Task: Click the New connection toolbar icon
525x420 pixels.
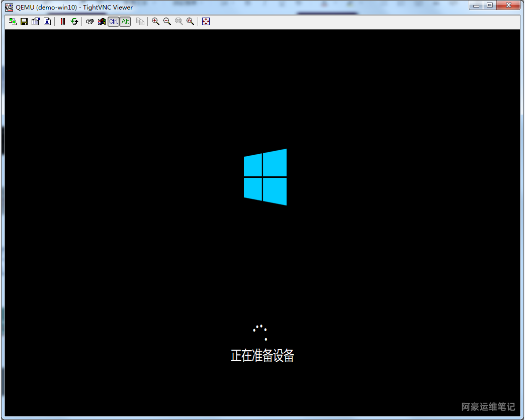Action: pos(13,22)
